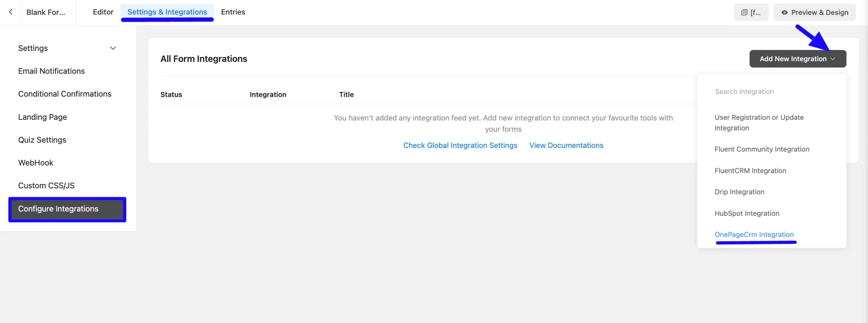Collapse the Settings section in the sidebar
The width and height of the screenshot is (868, 323).
coord(113,48)
